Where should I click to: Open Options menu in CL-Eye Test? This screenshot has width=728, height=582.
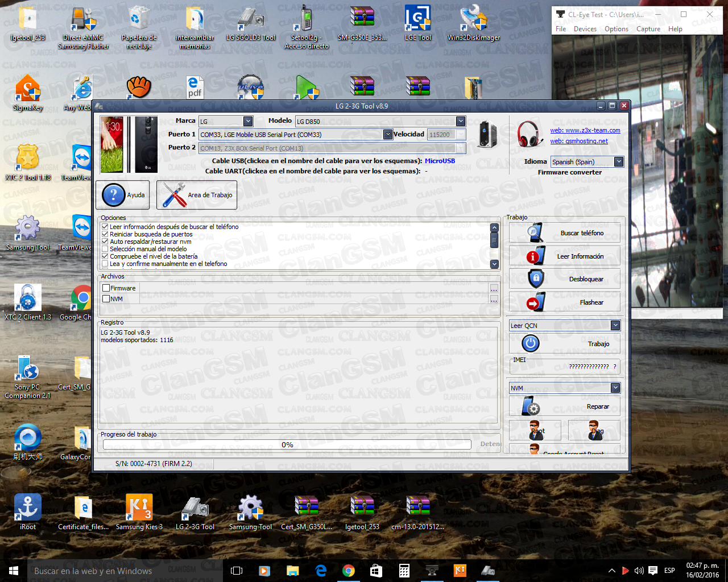tap(617, 29)
